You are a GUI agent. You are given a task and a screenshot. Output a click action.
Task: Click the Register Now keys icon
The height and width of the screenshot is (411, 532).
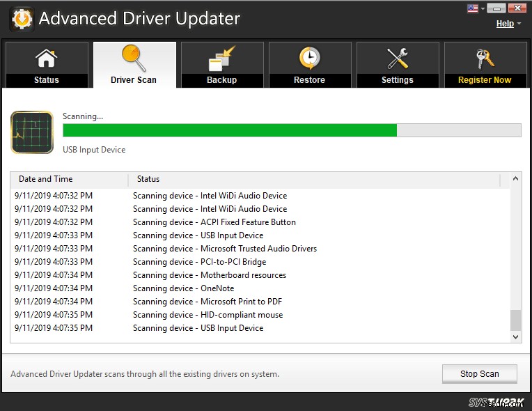[x=485, y=59]
